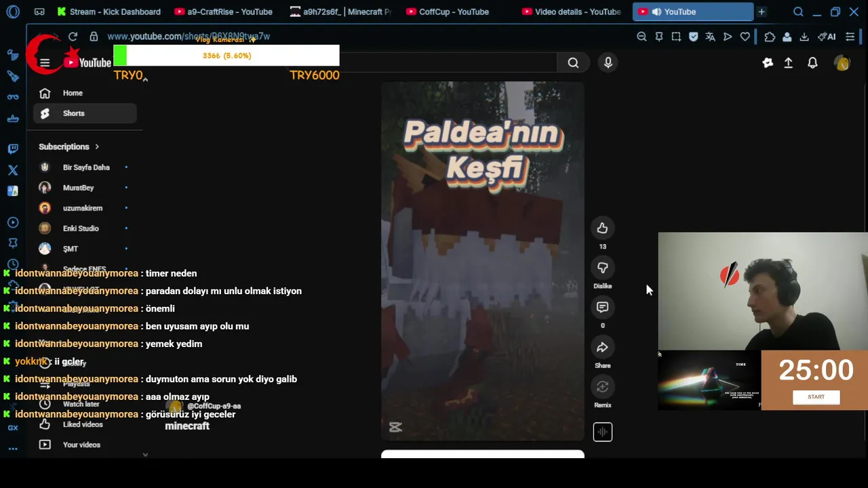The image size is (868, 488).
Task: Reload the page in Opera
Action: pyautogui.click(x=73, y=37)
